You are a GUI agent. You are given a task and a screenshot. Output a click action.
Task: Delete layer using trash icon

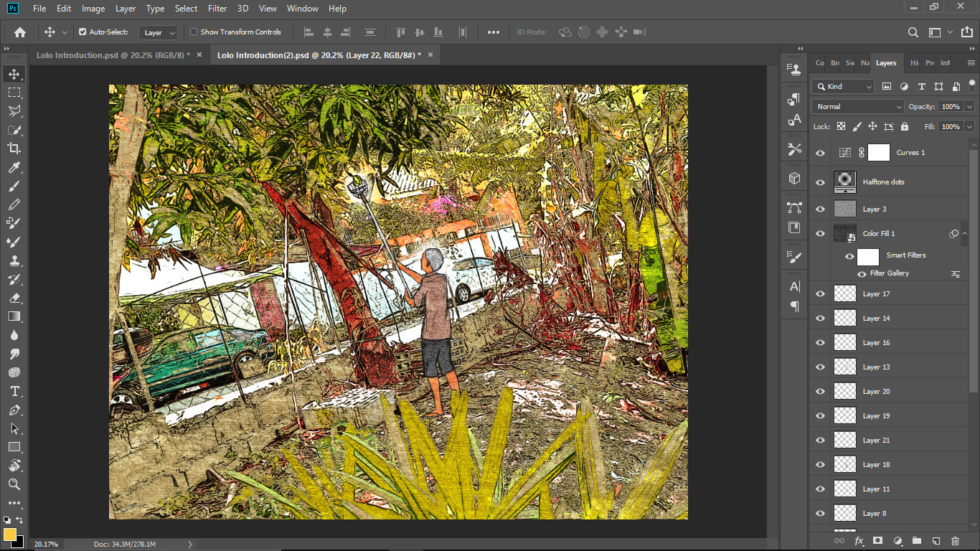pos(955,541)
